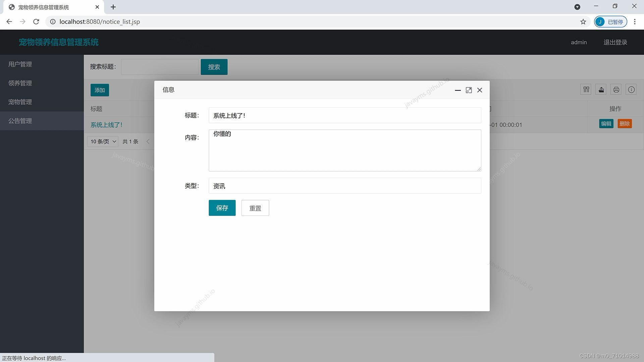Click the column filter icon in table toolbar
The height and width of the screenshot is (362, 644).
coord(586,89)
